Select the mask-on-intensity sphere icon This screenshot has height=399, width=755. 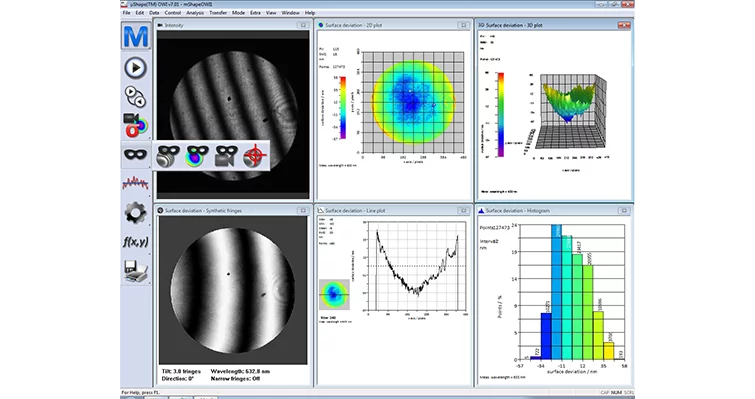(x=168, y=156)
